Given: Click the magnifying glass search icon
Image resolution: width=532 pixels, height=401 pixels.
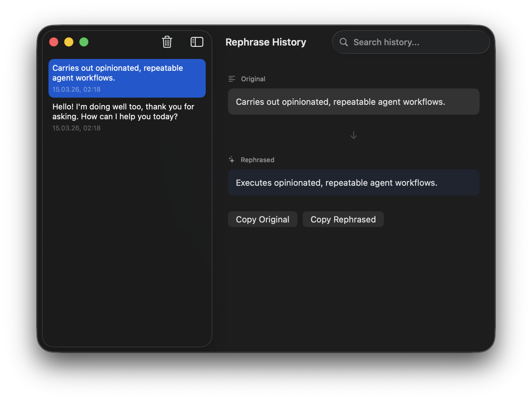Looking at the screenshot, I should 344,42.
